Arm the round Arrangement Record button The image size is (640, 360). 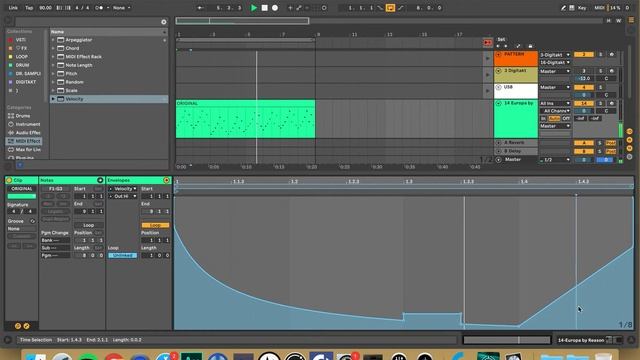pos(275,8)
